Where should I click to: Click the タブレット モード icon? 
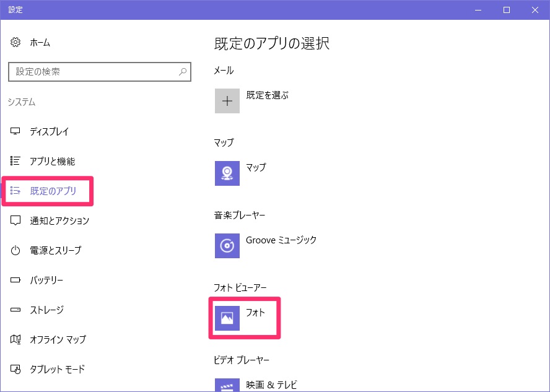pos(15,369)
